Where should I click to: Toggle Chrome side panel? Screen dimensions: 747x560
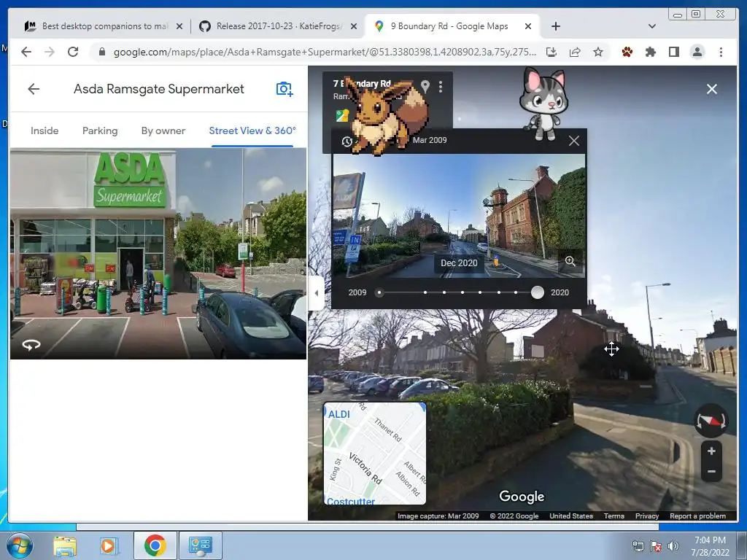[673, 52]
